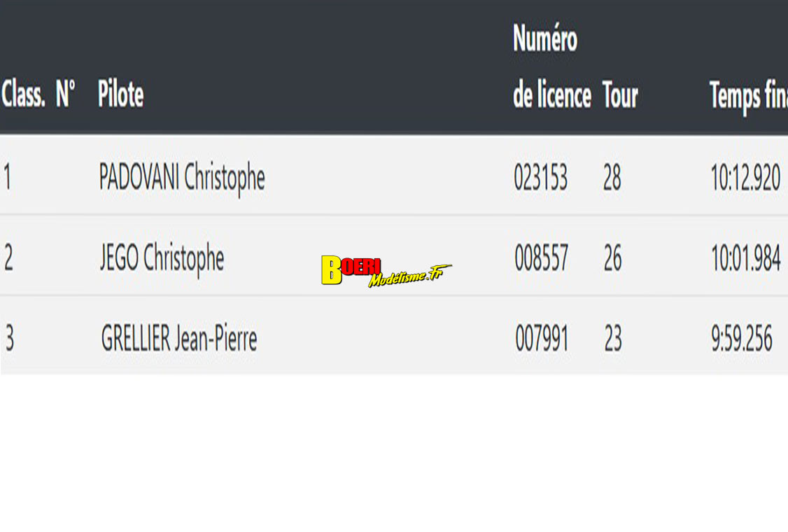The image size is (788, 532).
Task: Select pilot name PADOVANI Christophe
Action: click(182, 178)
